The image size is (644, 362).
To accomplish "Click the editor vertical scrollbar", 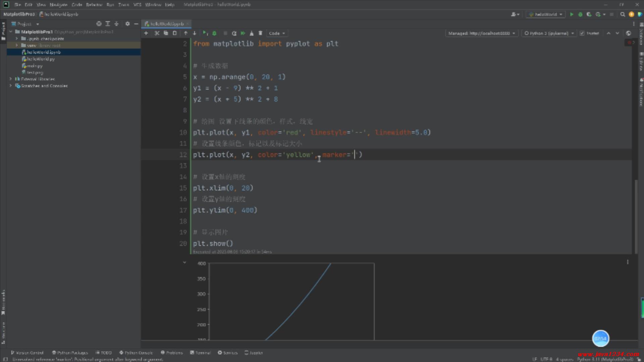I will (636, 216).
